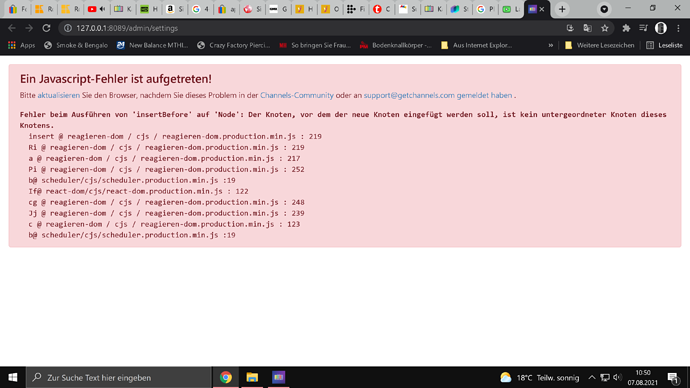
Task: Switch to the YouTube tab playing audio
Action: pyautogui.click(x=97, y=9)
